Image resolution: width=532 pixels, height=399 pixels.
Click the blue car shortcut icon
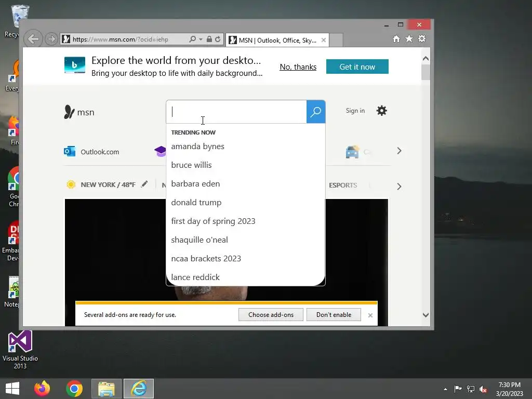352,152
